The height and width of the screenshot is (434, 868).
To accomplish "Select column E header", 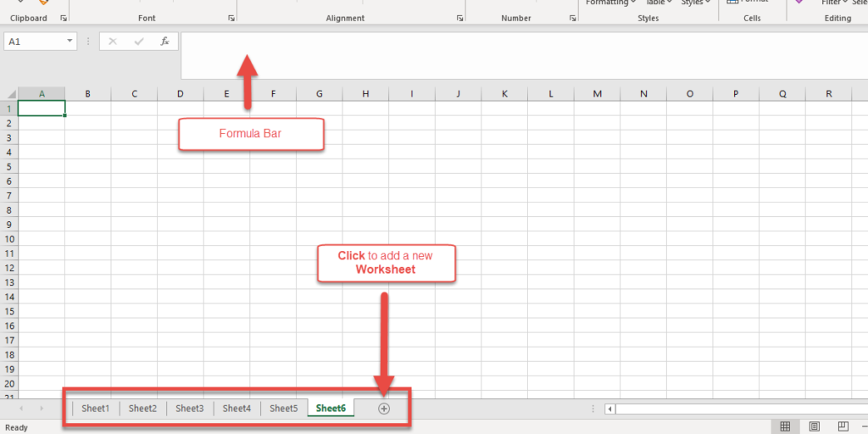I will (226, 94).
